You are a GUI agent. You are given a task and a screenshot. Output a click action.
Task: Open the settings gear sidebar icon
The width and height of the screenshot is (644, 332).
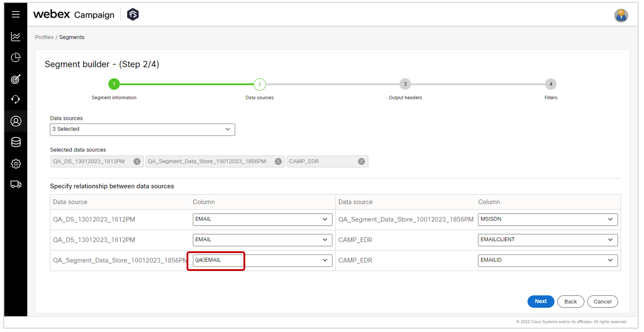pyautogui.click(x=15, y=164)
